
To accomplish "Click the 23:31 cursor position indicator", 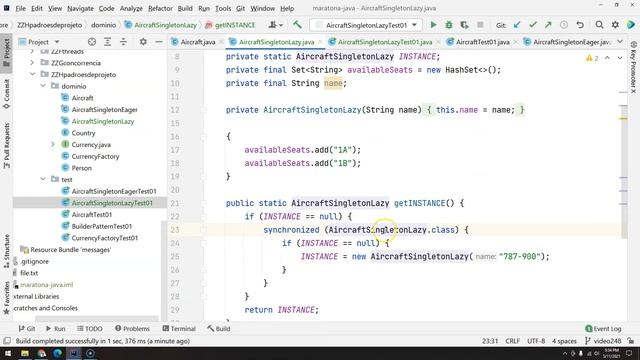I will [490, 341].
